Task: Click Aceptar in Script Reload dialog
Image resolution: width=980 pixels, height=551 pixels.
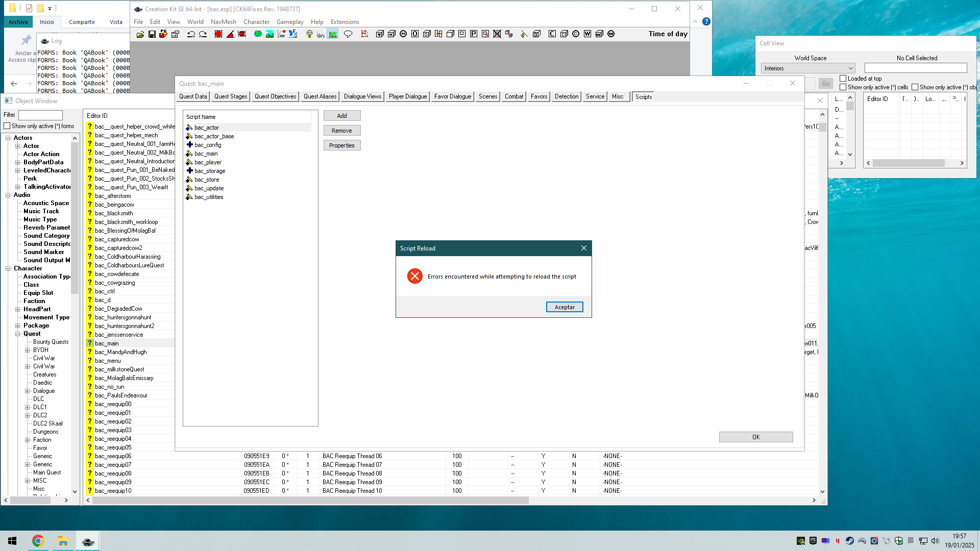Action: 565,307
